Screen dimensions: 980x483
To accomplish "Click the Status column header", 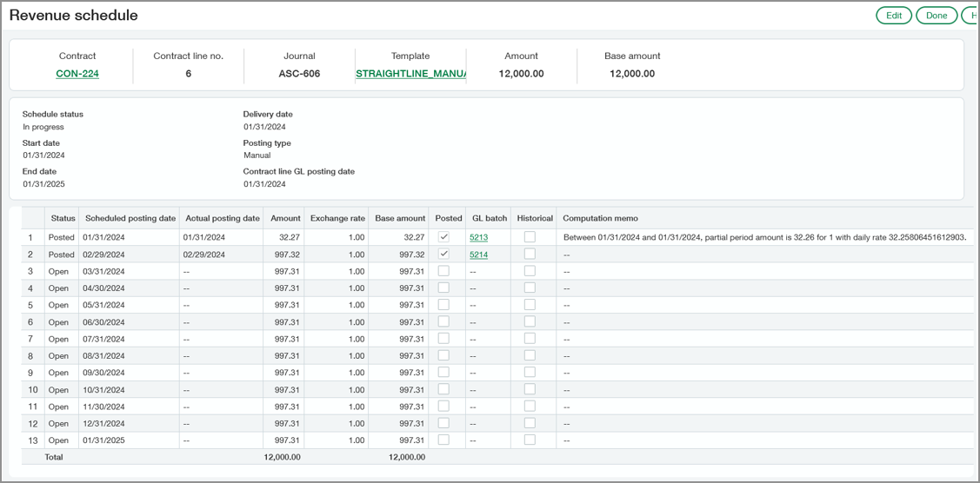I will coord(63,218).
